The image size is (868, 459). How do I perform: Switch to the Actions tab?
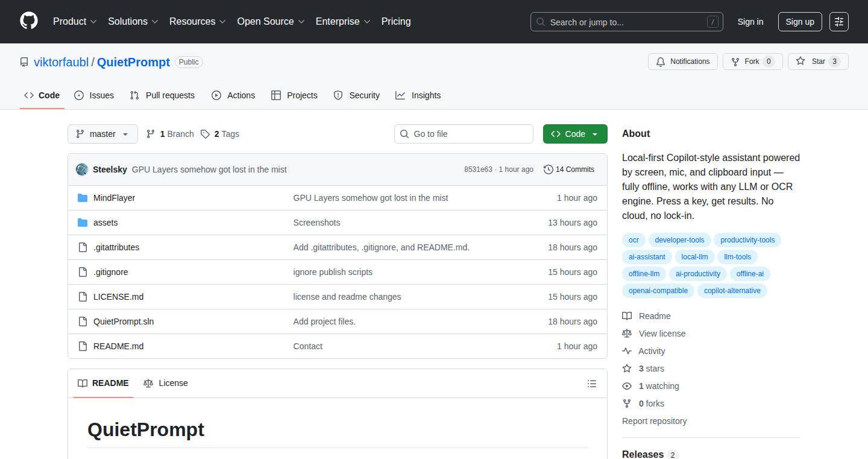(x=233, y=95)
